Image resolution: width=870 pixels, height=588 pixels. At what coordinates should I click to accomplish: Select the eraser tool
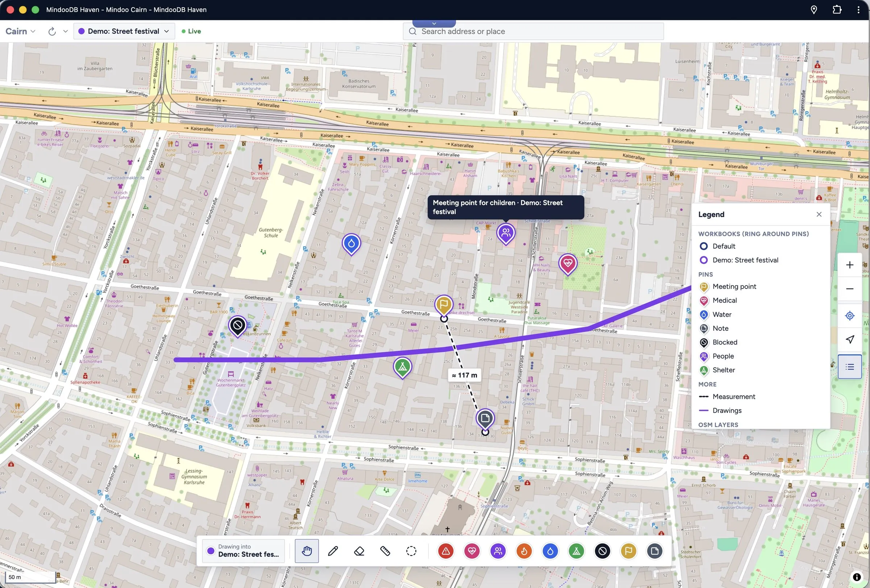pos(359,551)
